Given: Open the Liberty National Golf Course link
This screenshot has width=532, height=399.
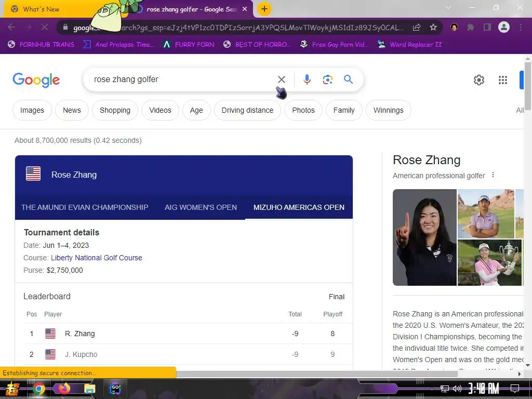Looking at the screenshot, I should click(96, 258).
